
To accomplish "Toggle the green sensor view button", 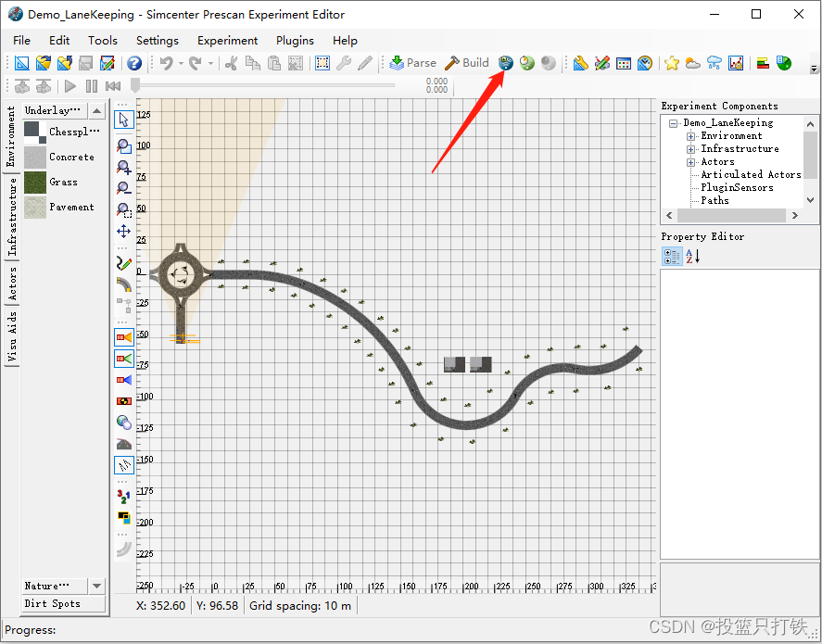I will (124, 359).
